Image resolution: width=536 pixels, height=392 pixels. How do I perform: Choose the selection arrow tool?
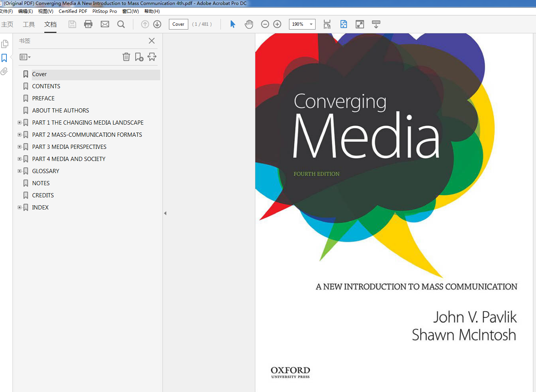(233, 24)
